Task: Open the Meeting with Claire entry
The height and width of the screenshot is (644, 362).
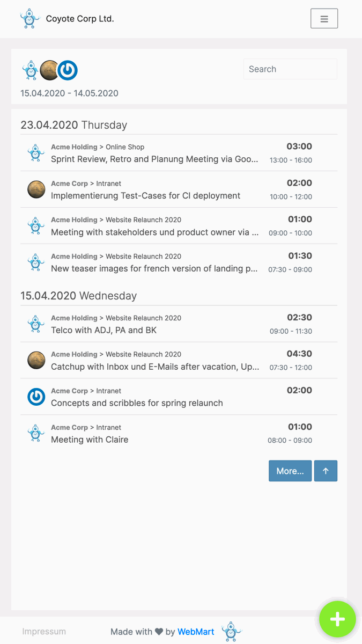Action: [x=179, y=434]
